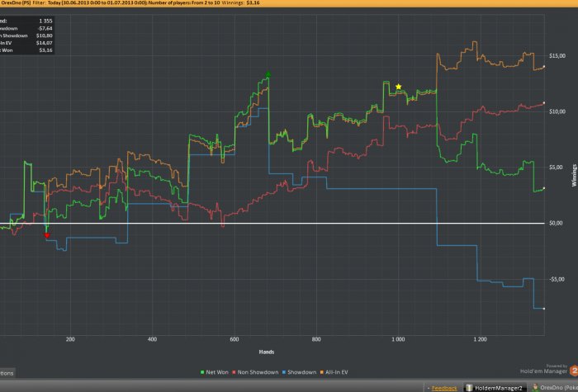
Task: Toggle the Net Won legend entry
Action: pos(214,372)
